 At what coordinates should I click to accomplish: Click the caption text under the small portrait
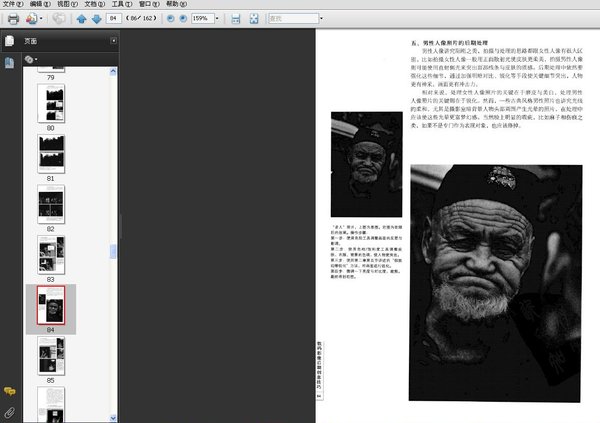[x=366, y=252]
